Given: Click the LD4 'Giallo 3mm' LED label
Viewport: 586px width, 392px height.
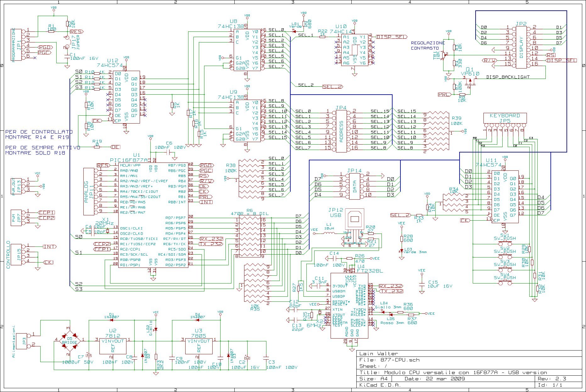Looking at the screenshot, I should pyautogui.click(x=388, y=305).
